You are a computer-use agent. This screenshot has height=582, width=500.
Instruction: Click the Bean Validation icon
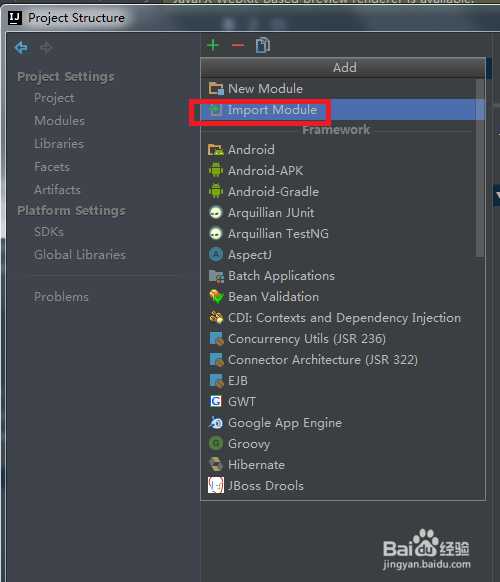click(x=216, y=297)
